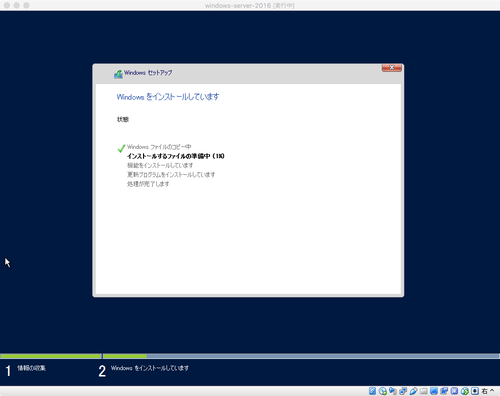Image resolution: width=500 pixels, height=396 pixels.
Task: Toggle the mouse integration indicator icon
Action: tap(465, 391)
